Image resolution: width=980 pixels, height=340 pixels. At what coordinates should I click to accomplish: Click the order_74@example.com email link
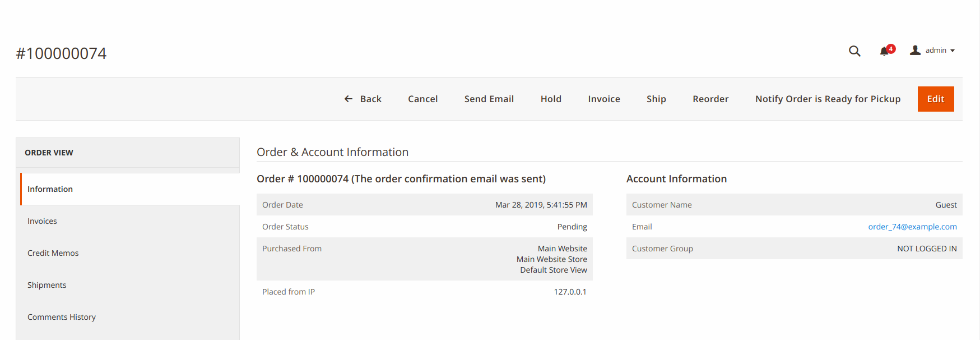pyautogui.click(x=912, y=227)
